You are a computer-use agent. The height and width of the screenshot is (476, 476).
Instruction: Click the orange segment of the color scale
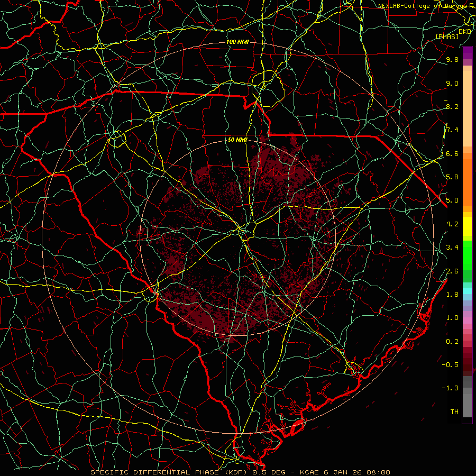(467, 183)
